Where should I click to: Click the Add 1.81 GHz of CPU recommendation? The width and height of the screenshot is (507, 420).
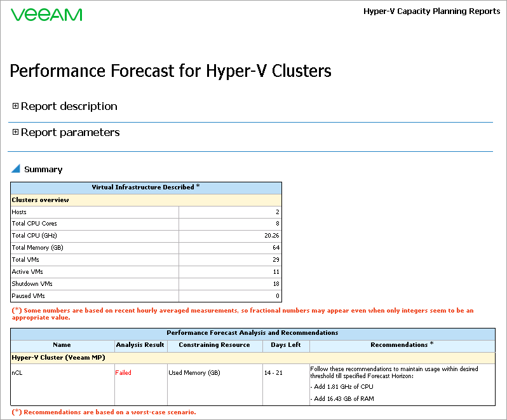coord(342,387)
